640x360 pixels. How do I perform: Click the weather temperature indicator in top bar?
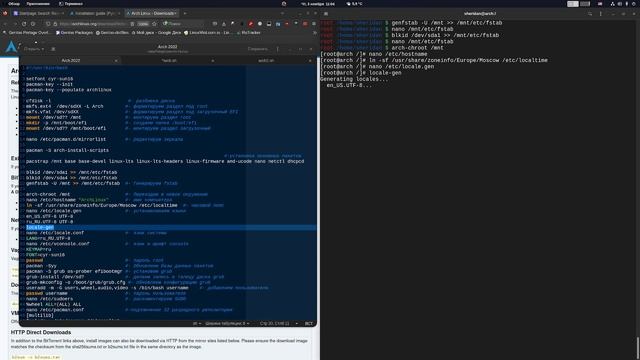(x=354, y=4)
